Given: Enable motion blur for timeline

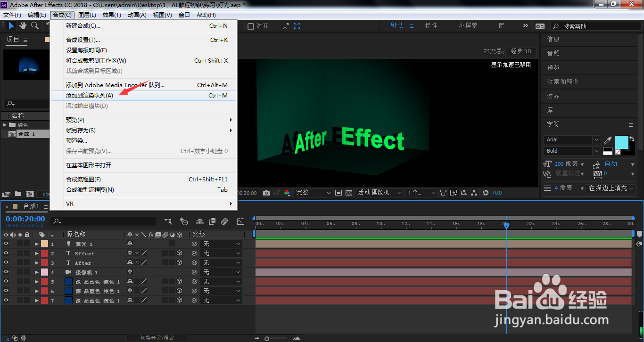Looking at the screenshot, I should tap(225, 221).
